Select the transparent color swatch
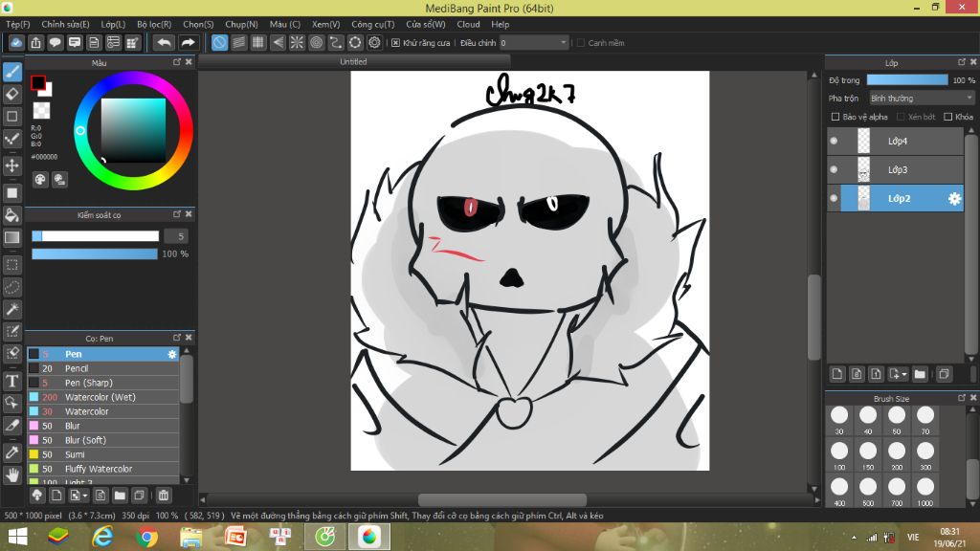The image size is (980, 551). tap(42, 111)
